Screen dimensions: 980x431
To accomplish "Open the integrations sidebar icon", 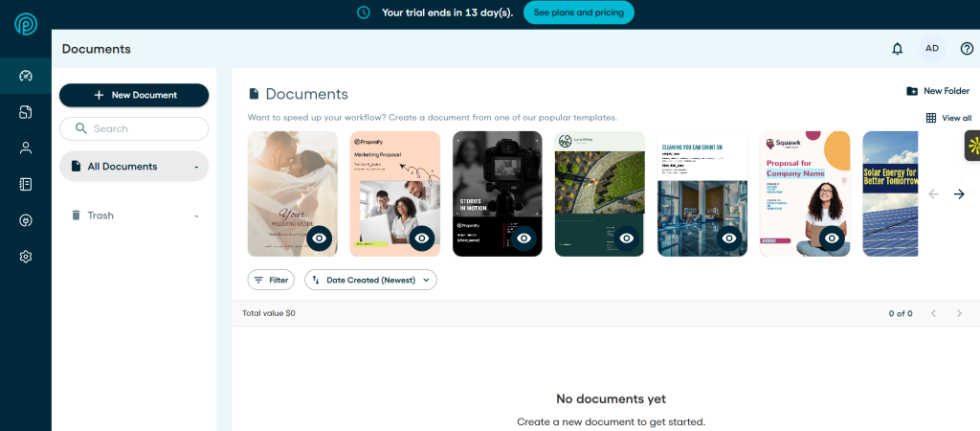I will click(x=26, y=220).
